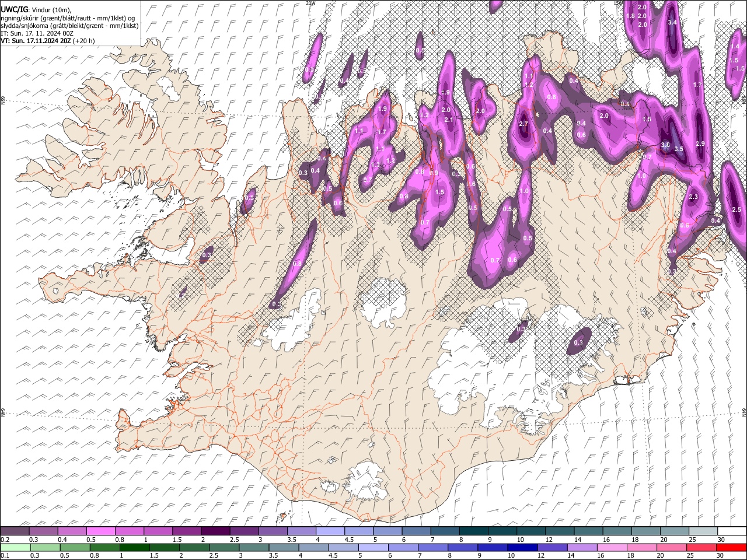This screenshot has width=747, height=560.
Task: Click the 'slydda/snjókoma' legend description line
Action: (69, 26)
